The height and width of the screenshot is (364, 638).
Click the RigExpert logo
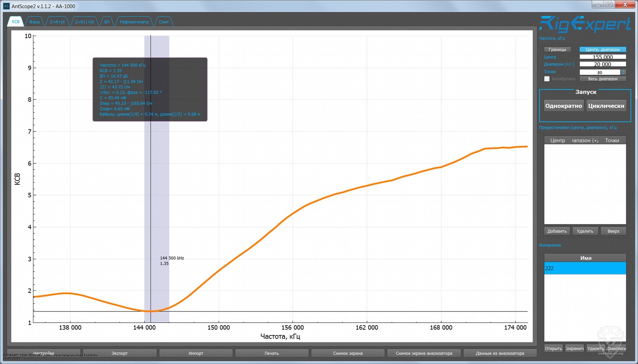(585, 24)
